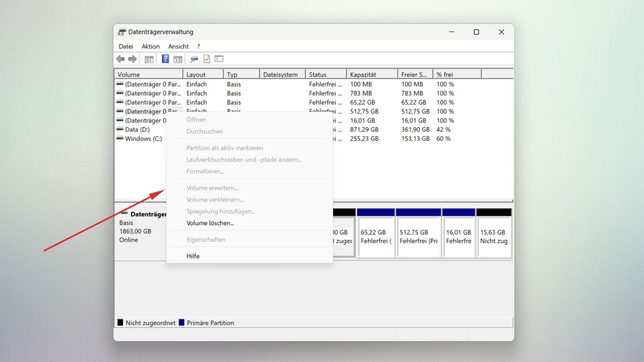644x362 pixels.
Task: Click the disk connection toolbar icon
Action: click(194, 59)
